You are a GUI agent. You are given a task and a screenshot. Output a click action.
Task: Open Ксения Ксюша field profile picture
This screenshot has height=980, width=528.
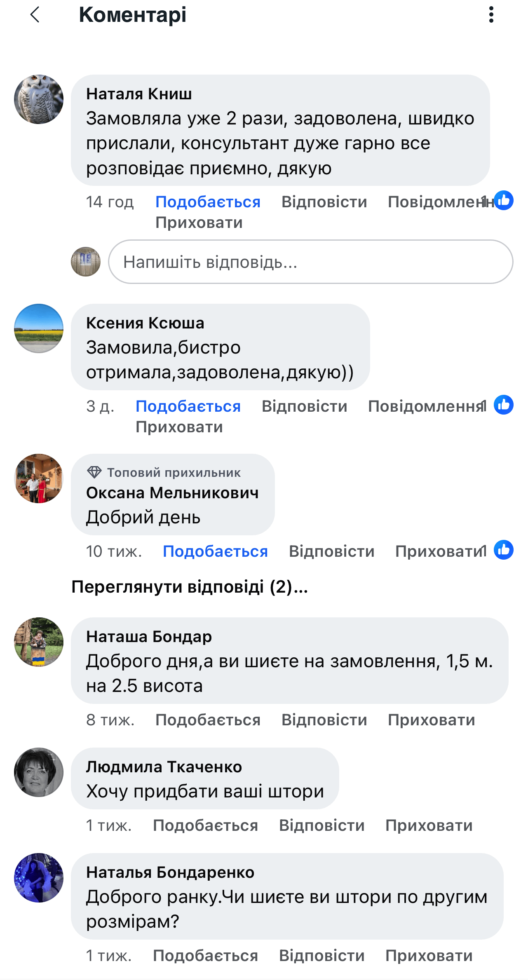point(39,328)
